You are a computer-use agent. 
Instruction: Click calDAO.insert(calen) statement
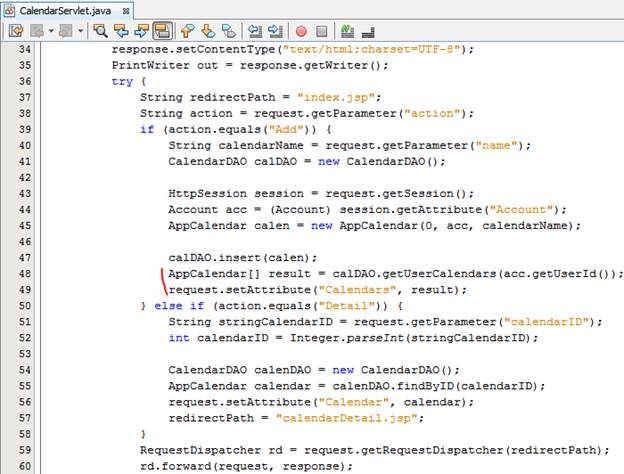point(243,258)
